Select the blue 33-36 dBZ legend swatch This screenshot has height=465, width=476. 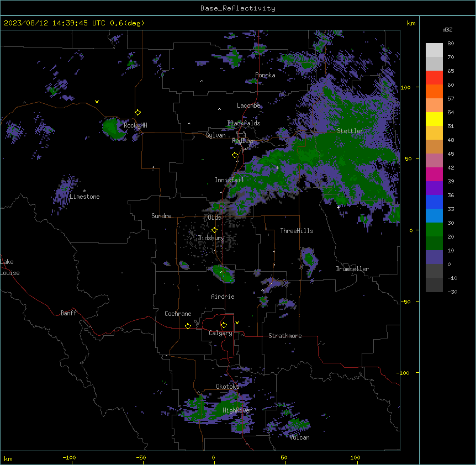pyautogui.click(x=434, y=202)
